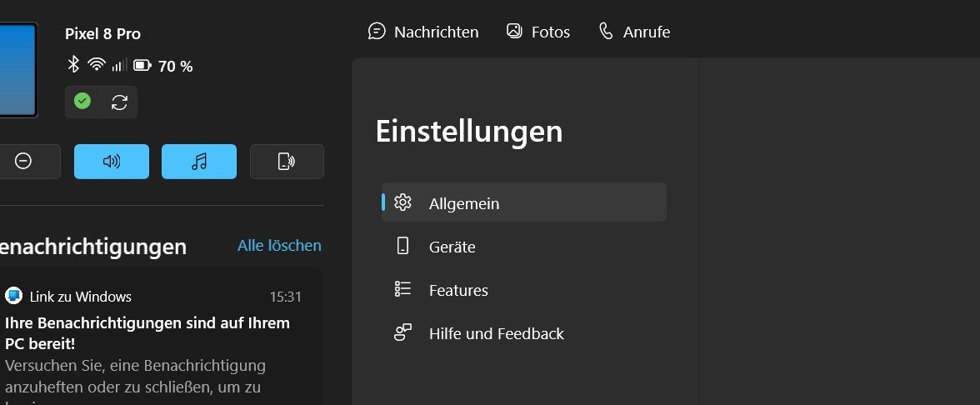The image size is (980, 405).
Task: Click the Allgemein gear icon
Action: click(x=403, y=202)
